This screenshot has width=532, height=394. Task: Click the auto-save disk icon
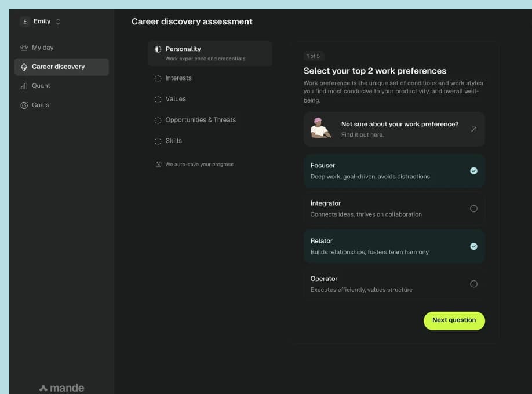158,165
